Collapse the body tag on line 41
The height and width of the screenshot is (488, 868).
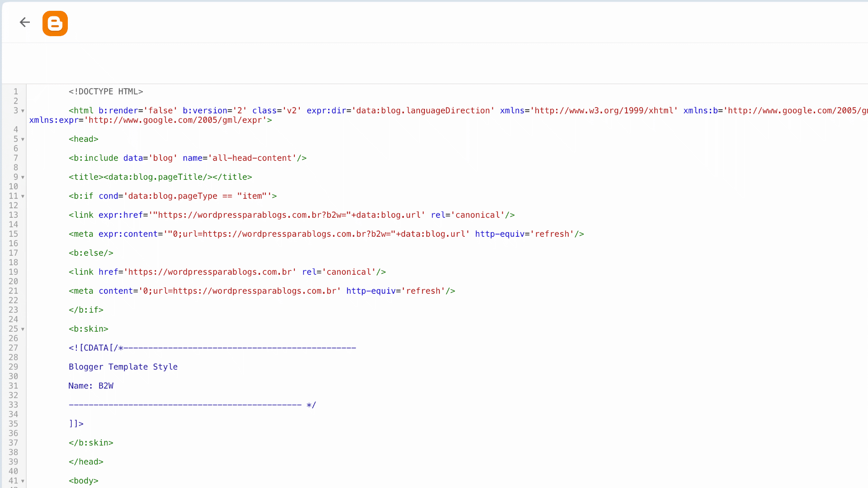23,481
